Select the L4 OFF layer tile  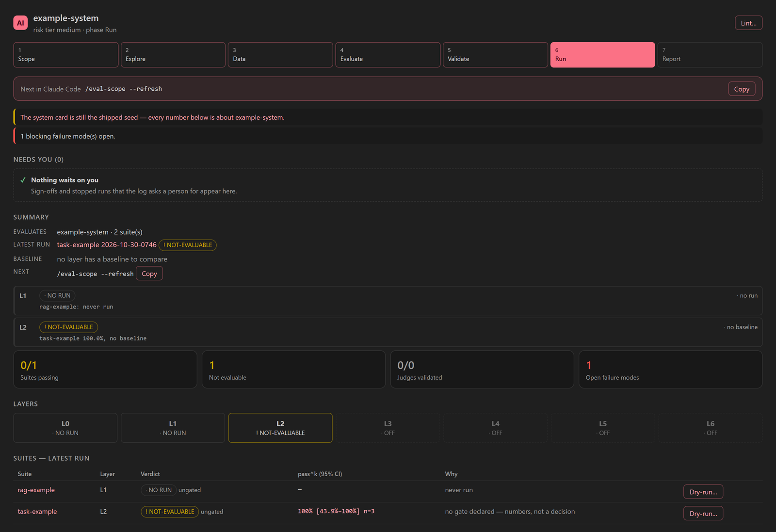click(496, 428)
